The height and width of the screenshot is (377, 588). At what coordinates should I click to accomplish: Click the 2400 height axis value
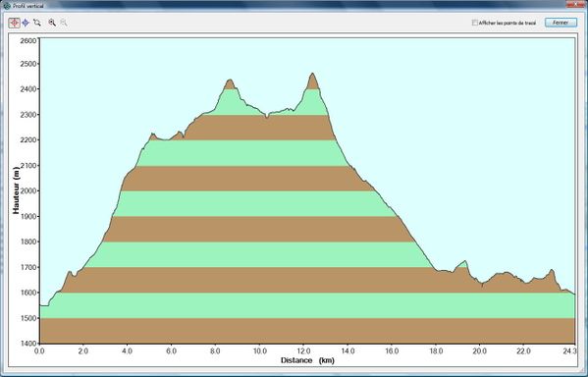[x=29, y=89]
